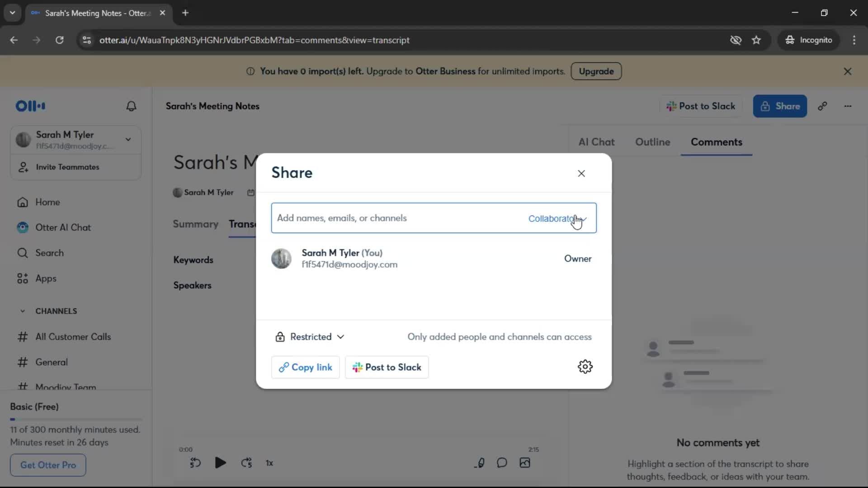Select the Comments tab
868x488 pixels.
pos(716,142)
